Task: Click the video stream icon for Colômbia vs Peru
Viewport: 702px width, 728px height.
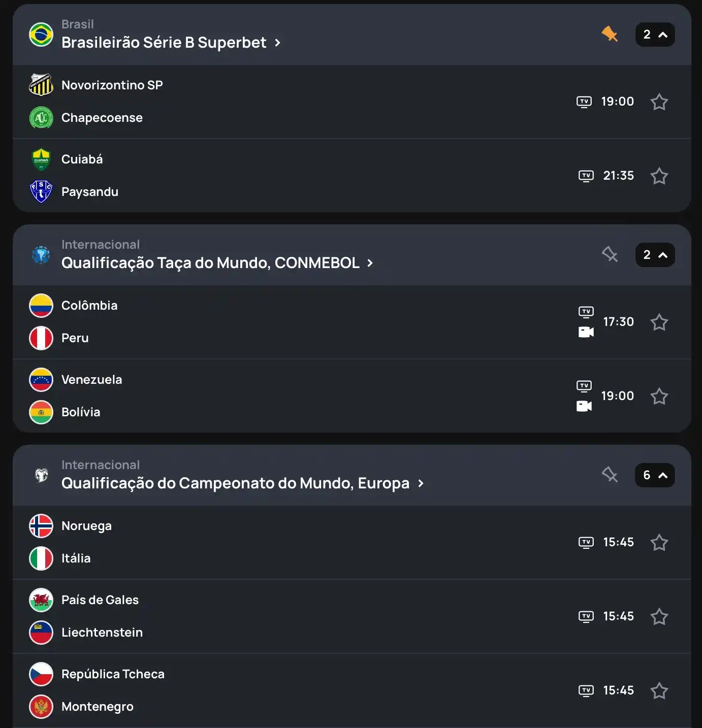Action: (x=586, y=332)
